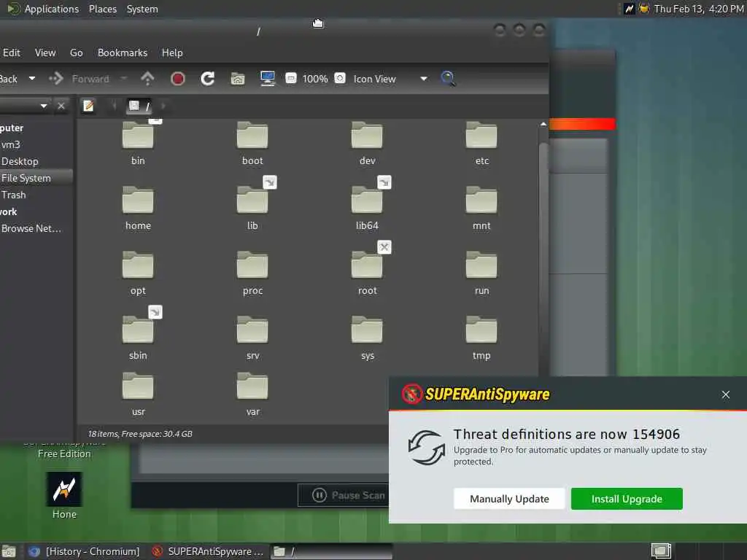Click the workspace switcher in bottom panel
Viewport: 747px width, 560px height.
(x=661, y=551)
